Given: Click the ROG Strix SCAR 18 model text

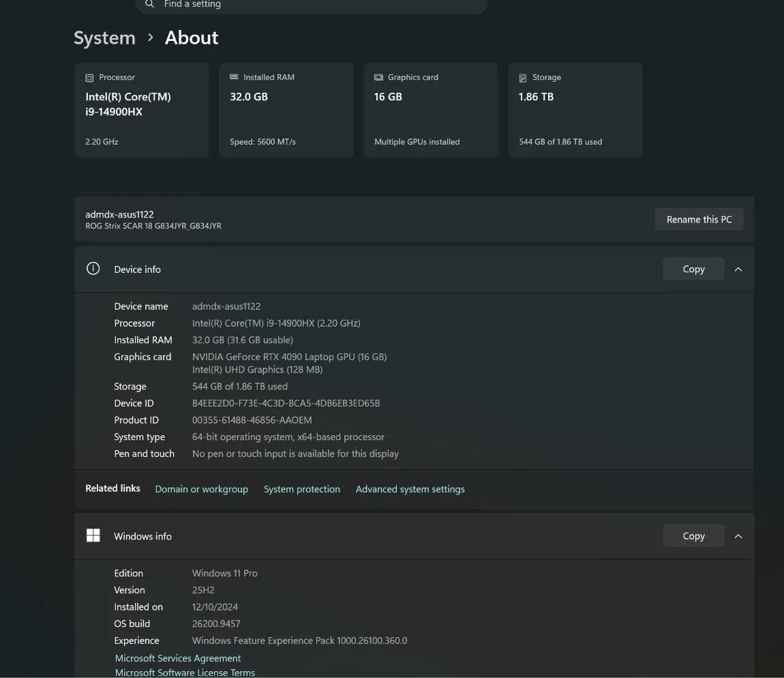Looking at the screenshot, I should click(153, 226).
